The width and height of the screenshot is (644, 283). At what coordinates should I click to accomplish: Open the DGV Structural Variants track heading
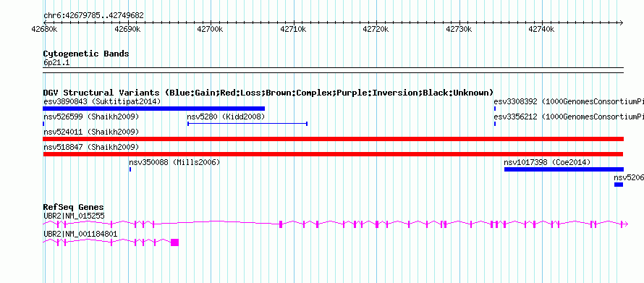pyautogui.click(x=268, y=93)
